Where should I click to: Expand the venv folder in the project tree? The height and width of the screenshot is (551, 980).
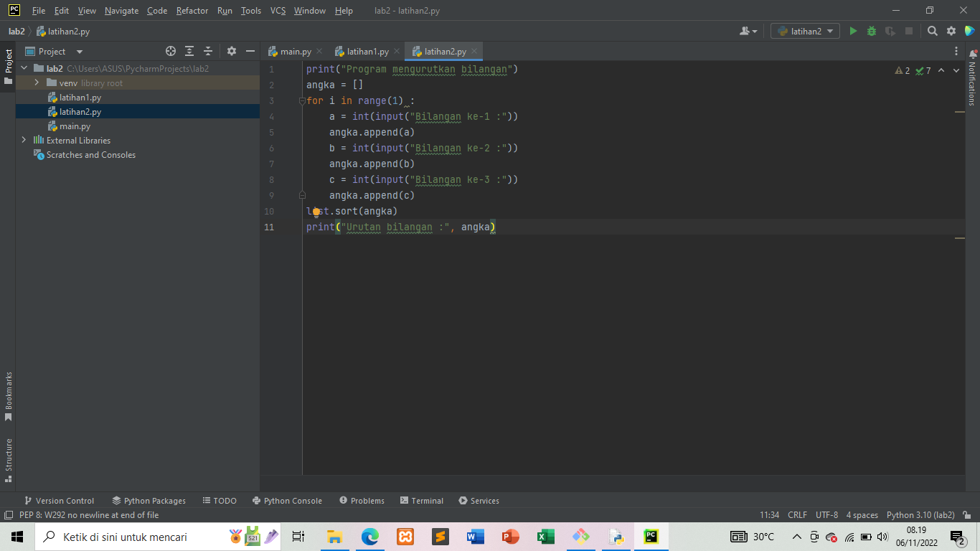coord(35,83)
